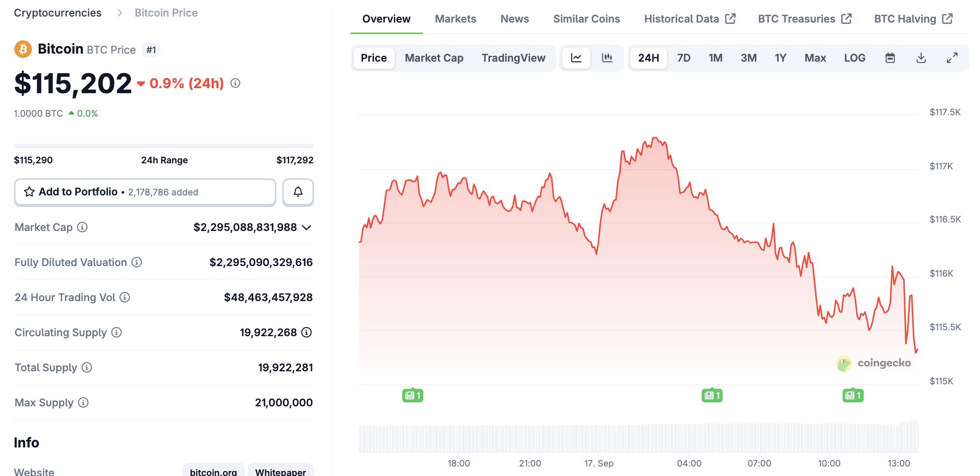
Task: Select the Market Cap chart toggle
Action: point(434,58)
